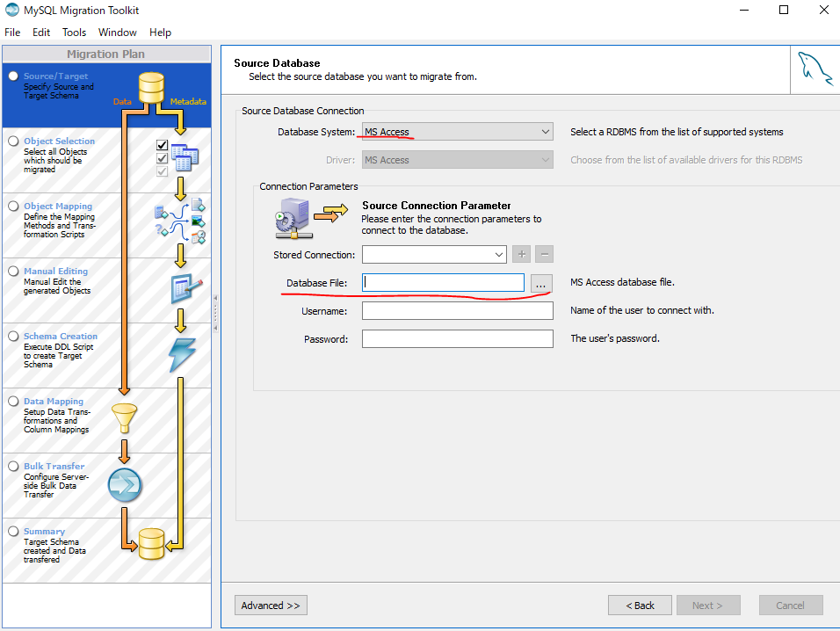
Task: Select the Source/Target step radio button
Action: coord(13,76)
